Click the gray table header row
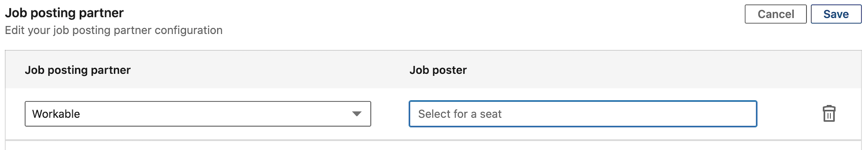The width and height of the screenshot is (868, 150). point(433,70)
